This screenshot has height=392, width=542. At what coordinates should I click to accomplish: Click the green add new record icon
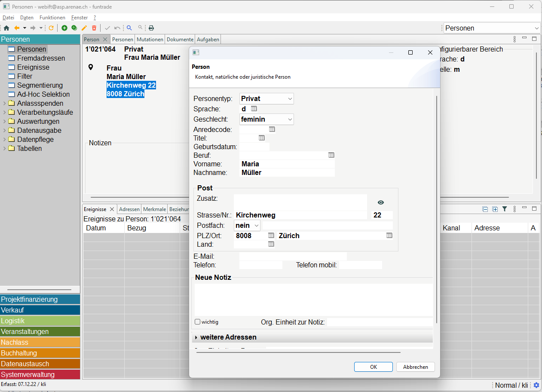pos(64,28)
